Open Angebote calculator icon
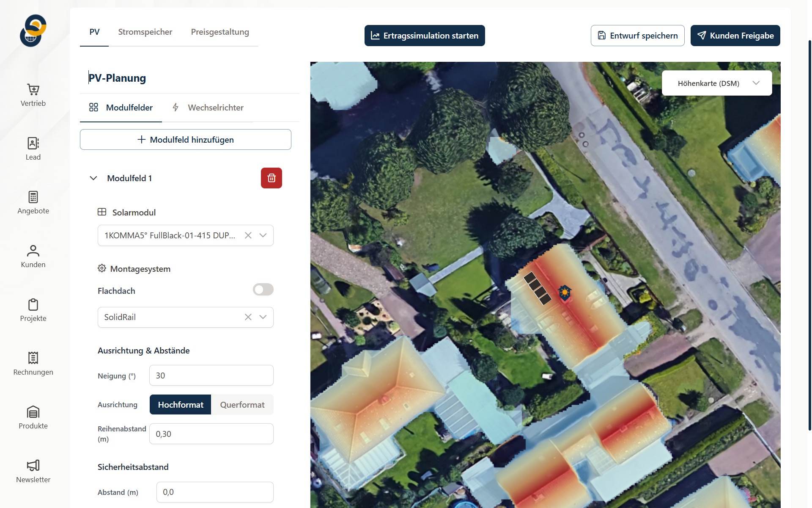812x508 pixels. 33,197
